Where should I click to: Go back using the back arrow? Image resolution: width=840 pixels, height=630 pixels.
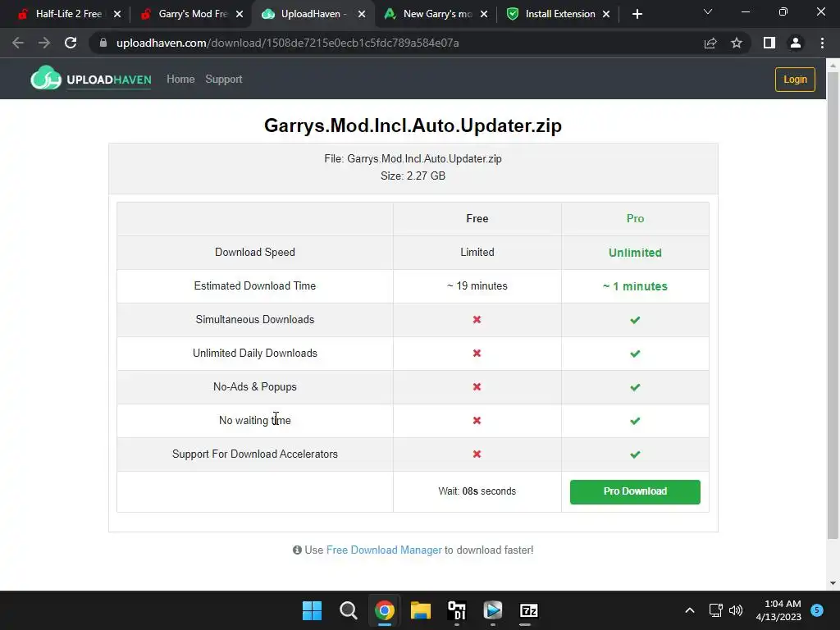coord(18,43)
